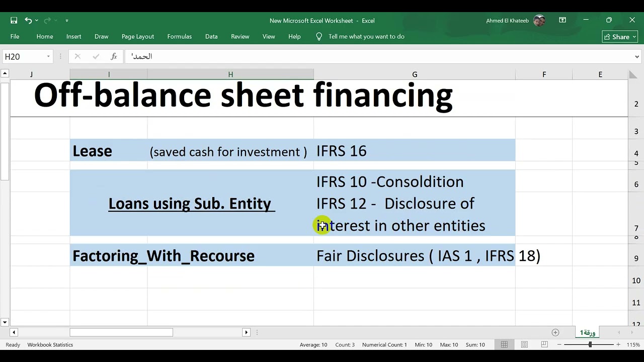Click the Factoring_With_Recourse cell
644x362 pixels.
pos(164,255)
